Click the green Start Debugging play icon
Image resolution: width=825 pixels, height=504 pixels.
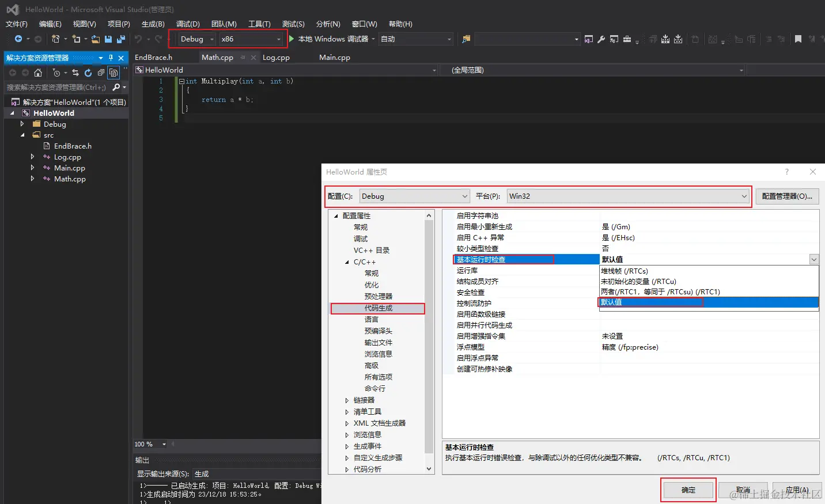point(292,39)
